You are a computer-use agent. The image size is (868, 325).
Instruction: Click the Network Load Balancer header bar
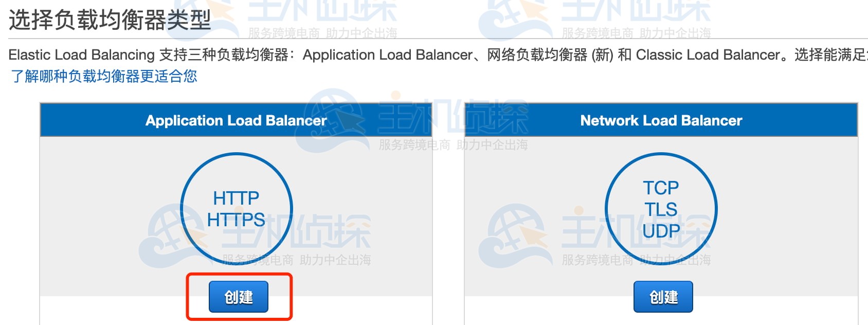click(661, 120)
